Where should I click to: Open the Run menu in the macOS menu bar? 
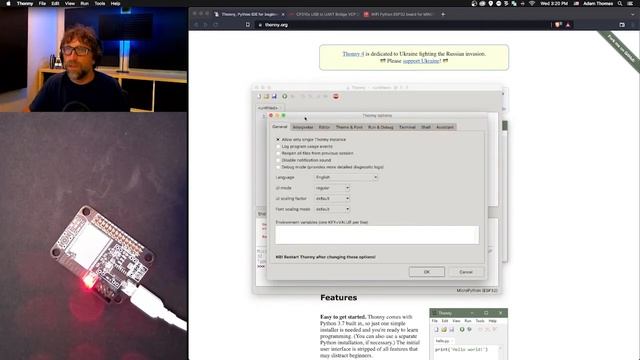click(84, 3)
